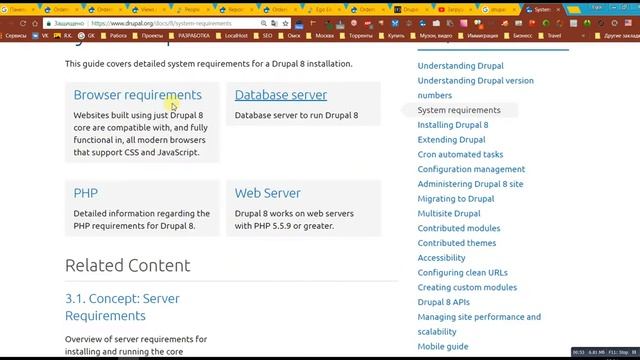Open the GK bookmark

coord(87,36)
